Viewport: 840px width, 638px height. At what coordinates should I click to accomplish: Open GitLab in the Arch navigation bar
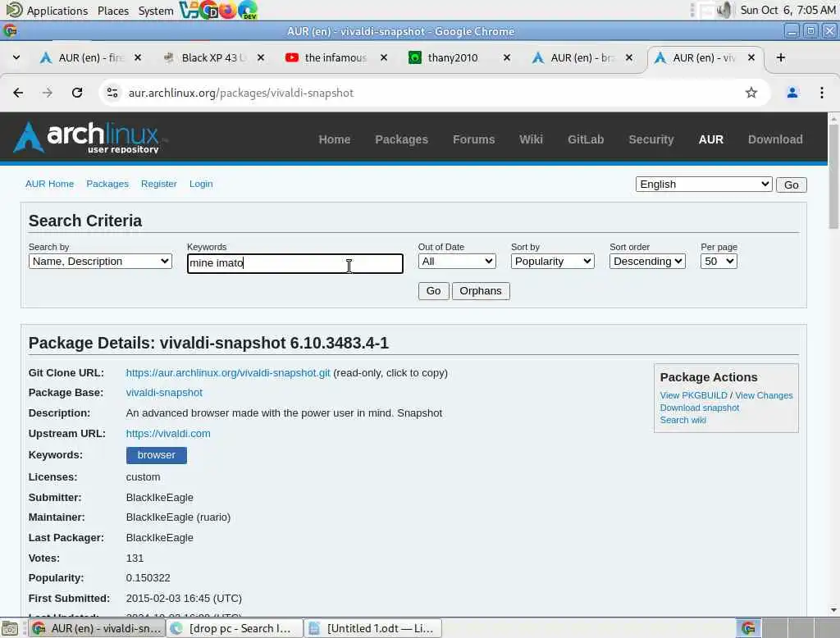coord(586,139)
